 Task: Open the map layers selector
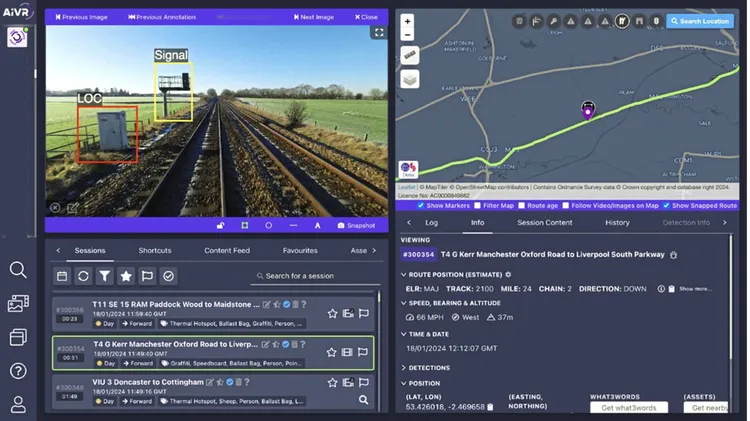(x=409, y=79)
